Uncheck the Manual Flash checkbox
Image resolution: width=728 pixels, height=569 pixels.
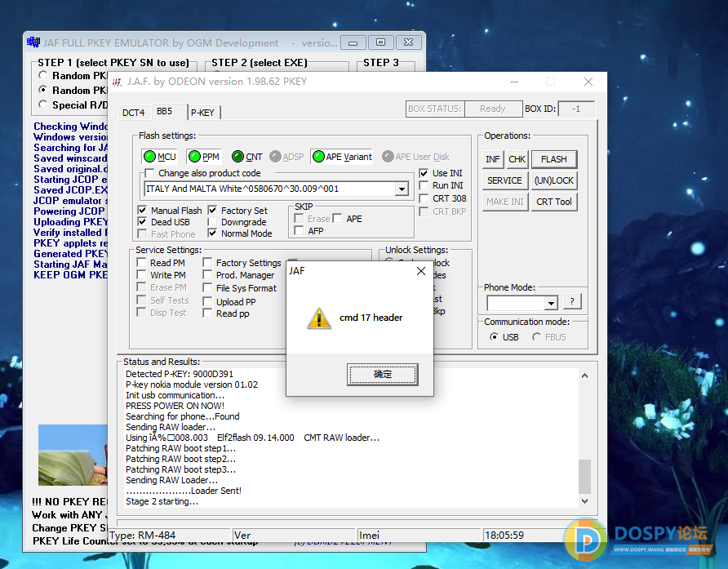[143, 211]
